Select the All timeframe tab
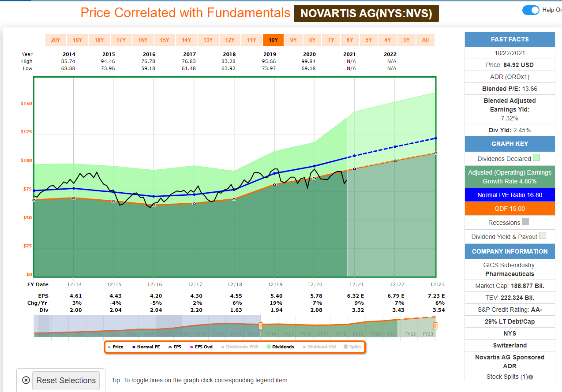The image size is (562, 392). (x=425, y=40)
